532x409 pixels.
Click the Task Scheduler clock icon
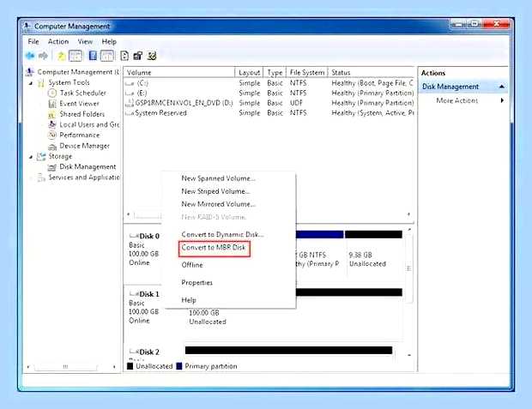(51, 93)
